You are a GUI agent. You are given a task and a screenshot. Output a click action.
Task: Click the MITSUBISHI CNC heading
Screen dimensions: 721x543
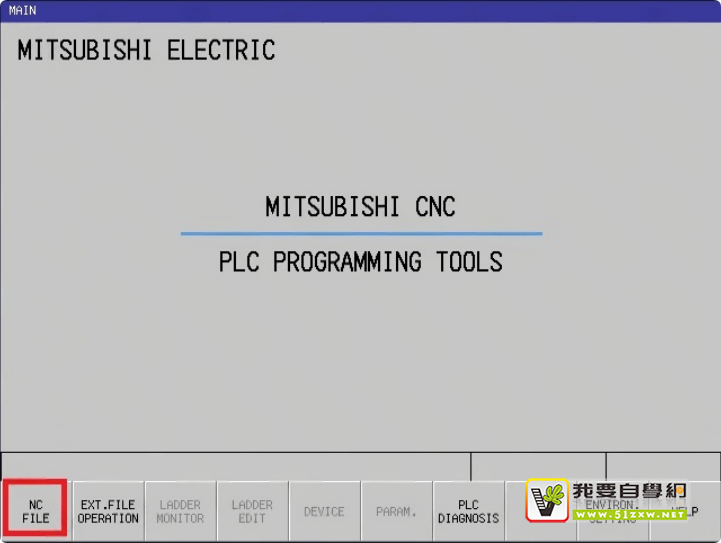pos(360,207)
